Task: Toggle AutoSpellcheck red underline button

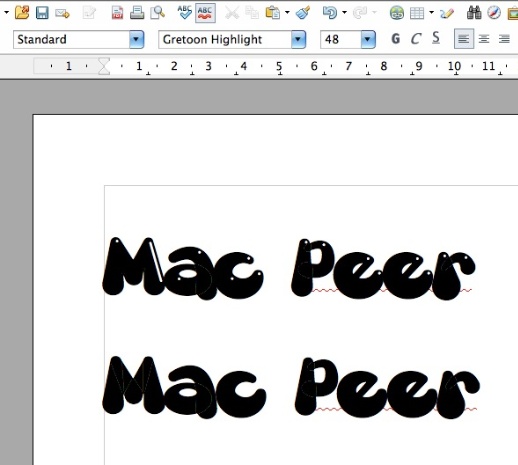Action: click(205, 13)
